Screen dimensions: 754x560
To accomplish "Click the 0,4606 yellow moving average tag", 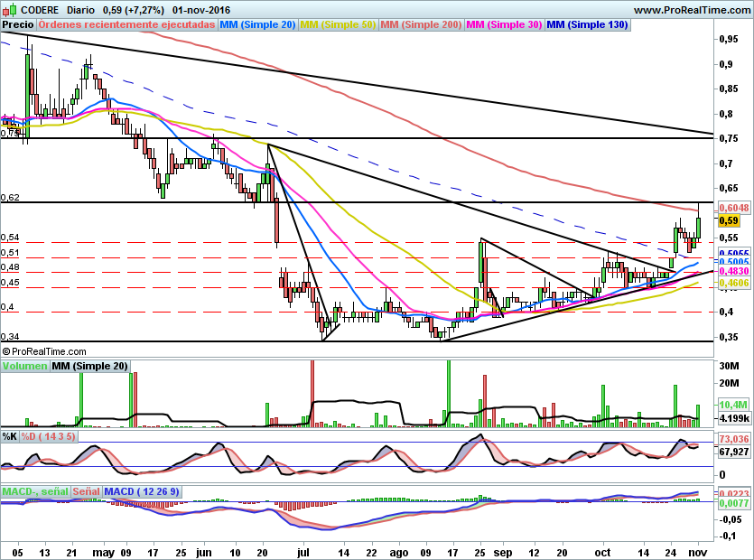I will pyautogui.click(x=734, y=284).
